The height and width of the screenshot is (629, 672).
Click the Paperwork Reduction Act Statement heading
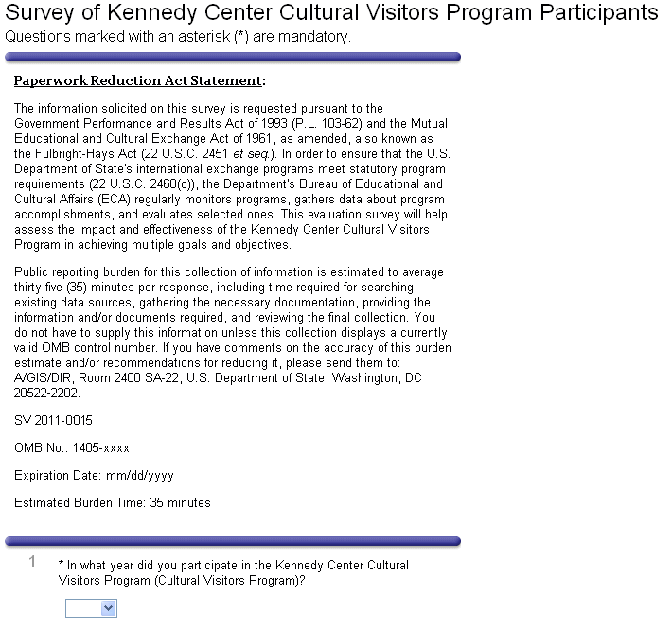[139, 81]
